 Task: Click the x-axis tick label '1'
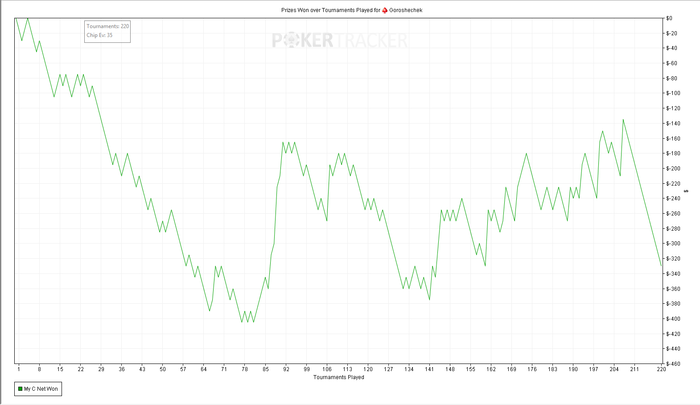coord(19,369)
